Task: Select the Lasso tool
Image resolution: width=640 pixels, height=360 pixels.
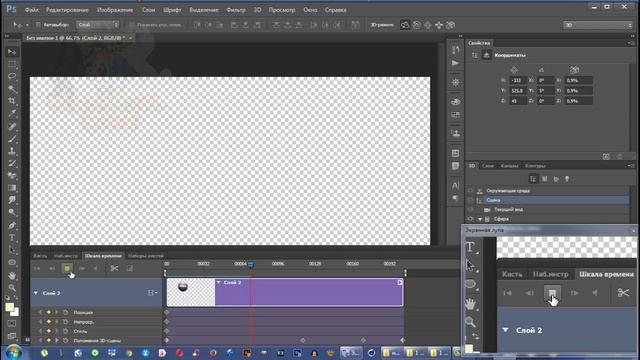Action: (12, 76)
